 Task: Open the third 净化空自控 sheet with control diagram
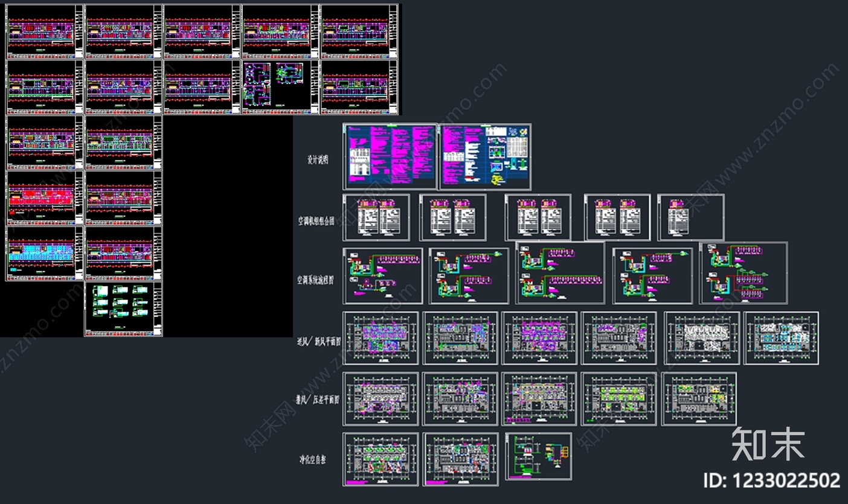click(538, 456)
